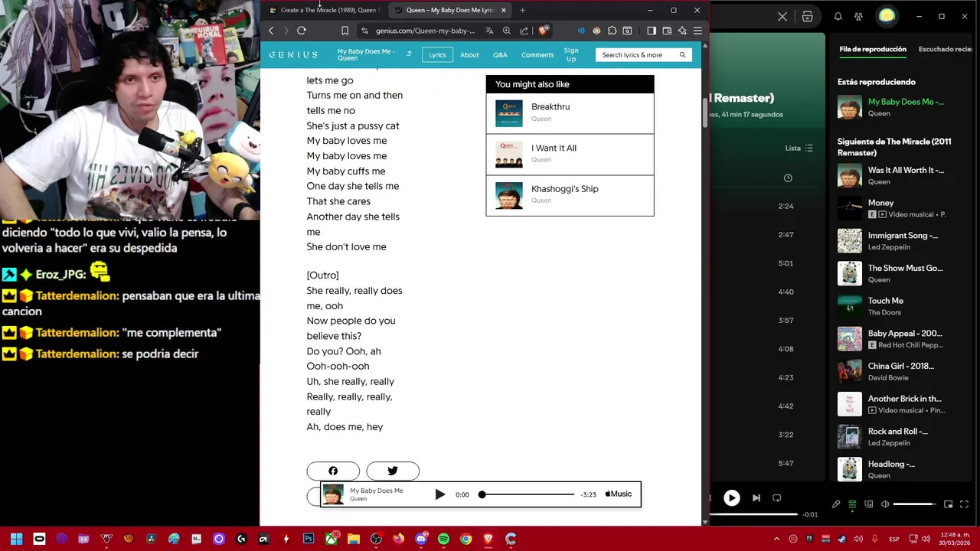Open Spotify friends activity icon

coord(858,16)
